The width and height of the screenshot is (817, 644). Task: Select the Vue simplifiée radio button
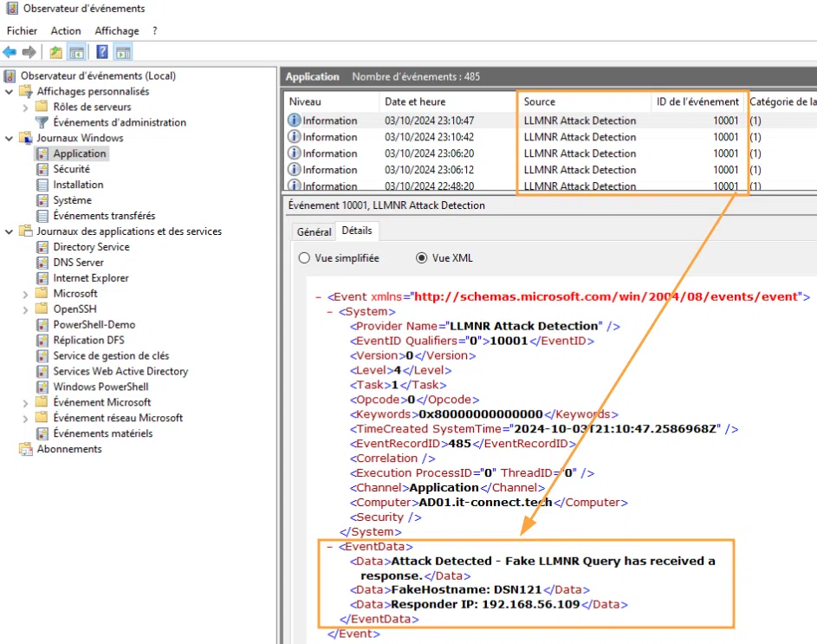pyautogui.click(x=304, y=258)
